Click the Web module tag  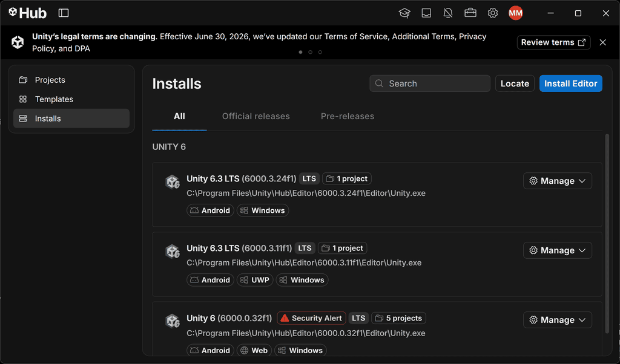(x=254, y=350)
